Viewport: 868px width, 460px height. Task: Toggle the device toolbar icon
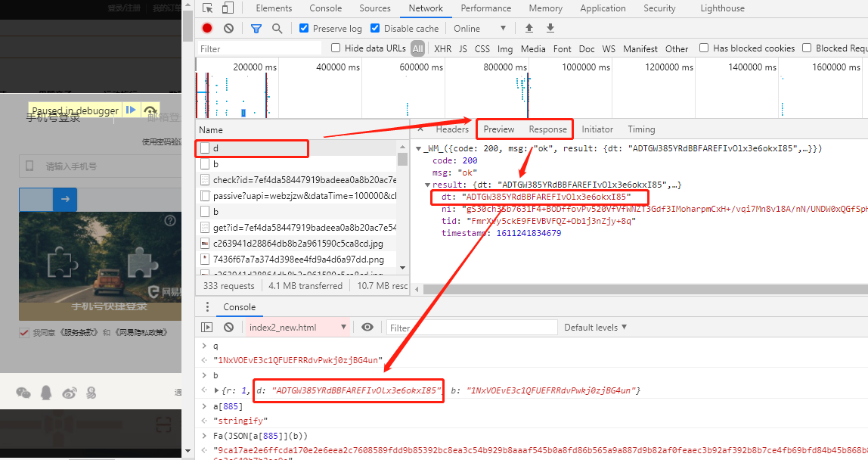pyautogui.click(x=228, y=8)
